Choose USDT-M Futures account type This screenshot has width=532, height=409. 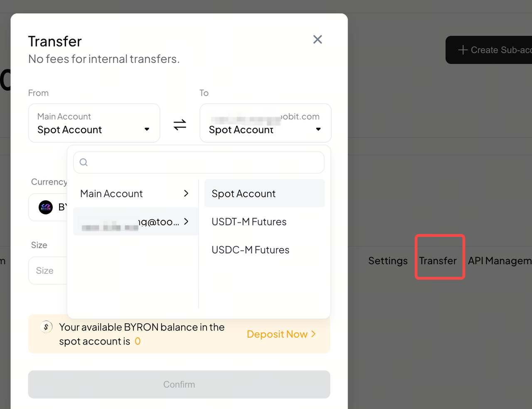point(249,222)
